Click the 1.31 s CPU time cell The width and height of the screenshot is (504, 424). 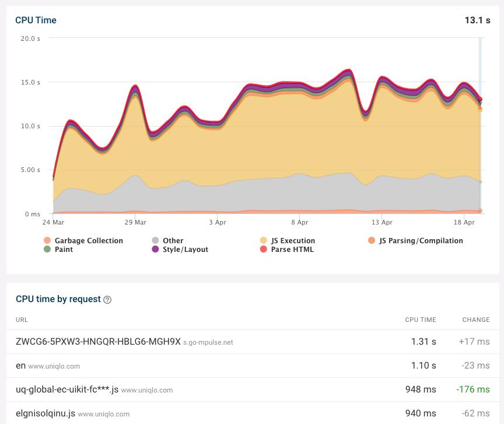[x=423, y=342]
